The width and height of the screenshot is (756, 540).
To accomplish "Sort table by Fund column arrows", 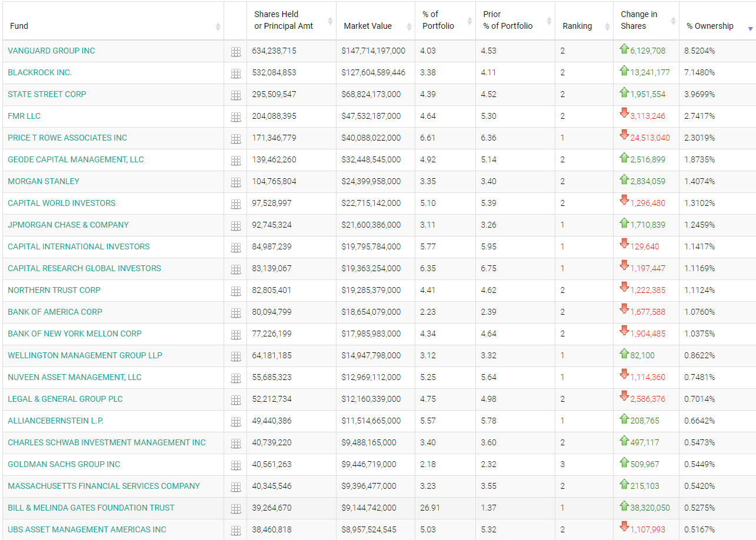I will tap(218, 26).
